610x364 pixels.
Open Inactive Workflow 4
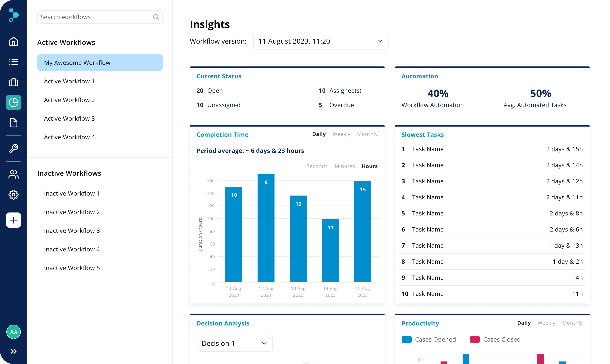coord(72,249)
